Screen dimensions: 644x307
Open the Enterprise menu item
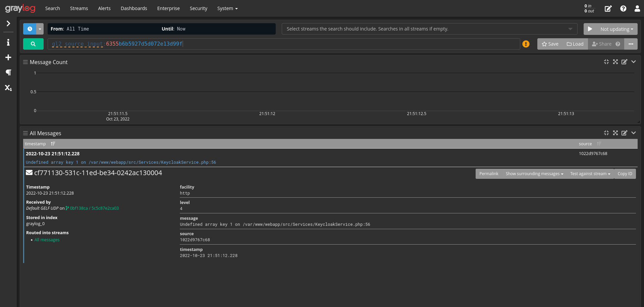click(x=168, y=8)
